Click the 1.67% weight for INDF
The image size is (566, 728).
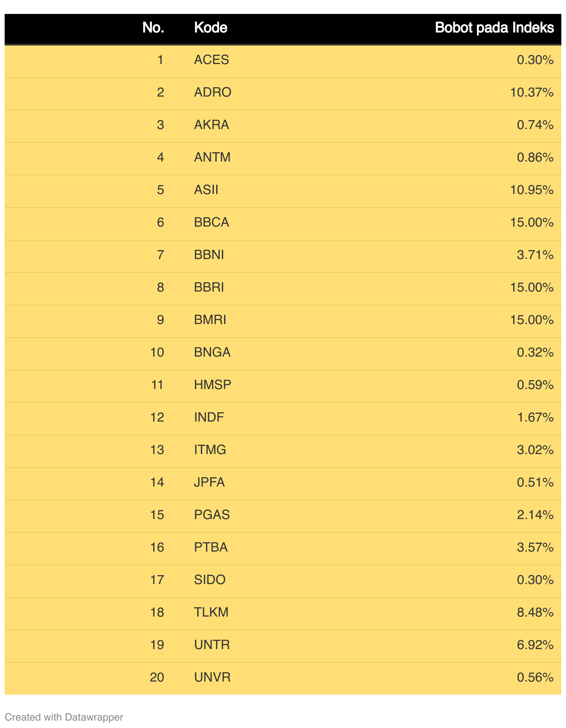point(535,417)
